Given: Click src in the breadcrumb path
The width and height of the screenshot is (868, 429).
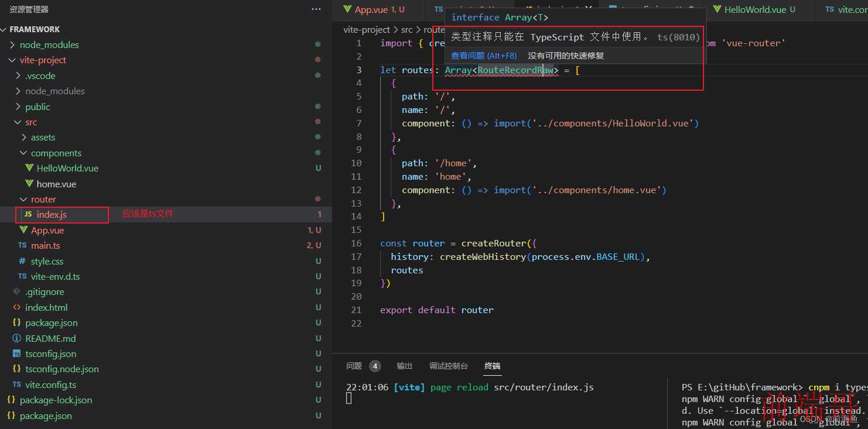Looking at the screenshot, I should (406, 29).
